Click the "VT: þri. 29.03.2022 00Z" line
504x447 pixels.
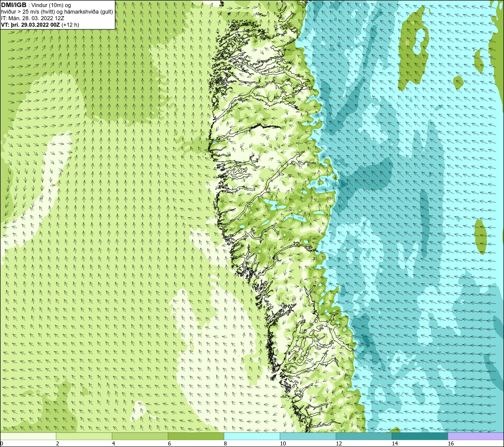tap(40, 24)
